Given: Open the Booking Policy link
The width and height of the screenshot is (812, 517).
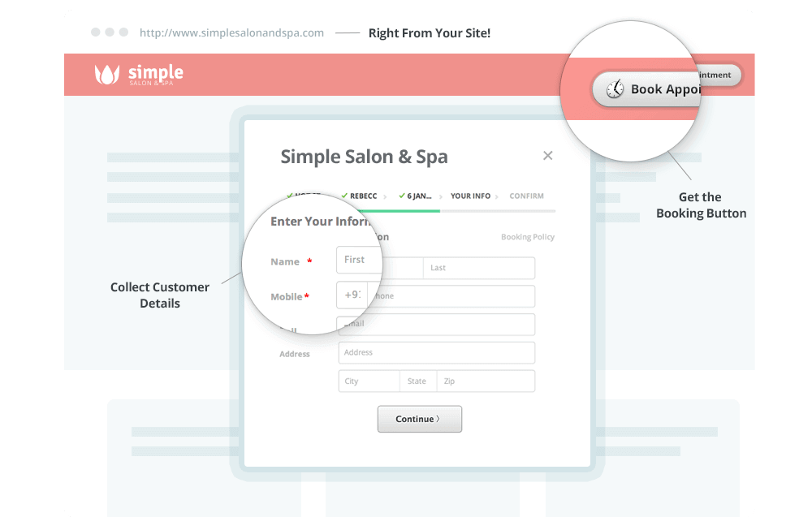Looking at the screenshot, I should [528, 236].
